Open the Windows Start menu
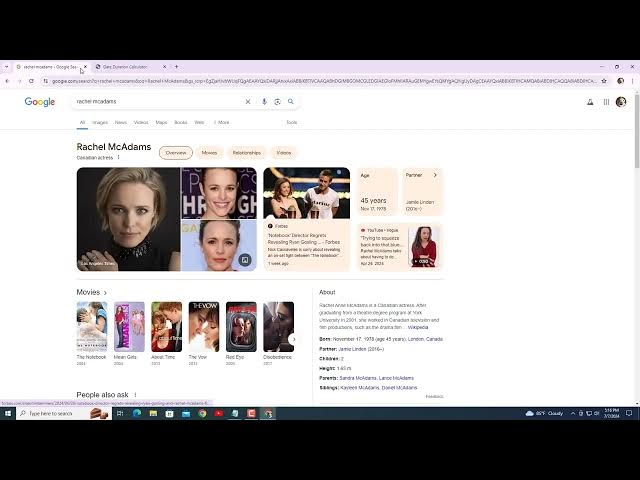640x480 pixels. [x=8, y=413]
